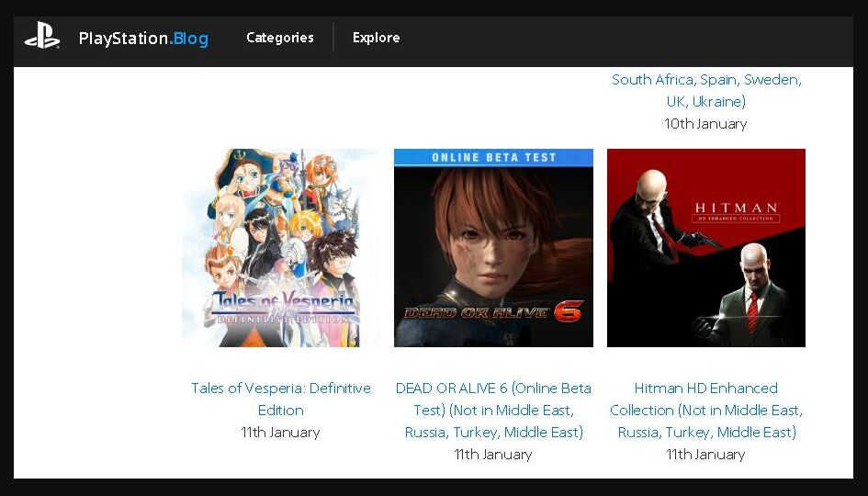Select the Dead or Alive 6 cover image
868x496 pixels.
click(x=493, y=248)
